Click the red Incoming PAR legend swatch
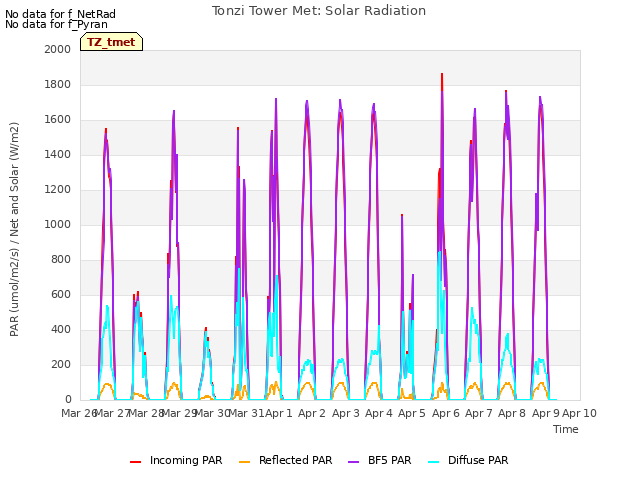This screenshot has width=640, height=480. (136, 462)
